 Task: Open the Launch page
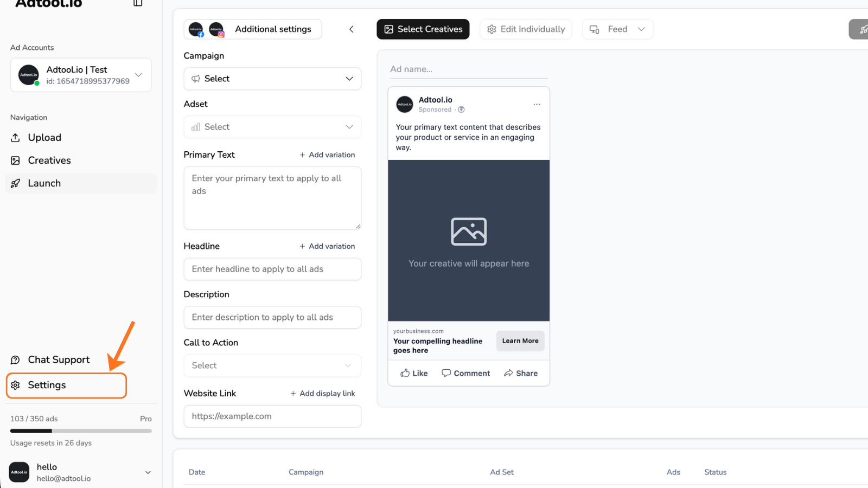(81, 183)
